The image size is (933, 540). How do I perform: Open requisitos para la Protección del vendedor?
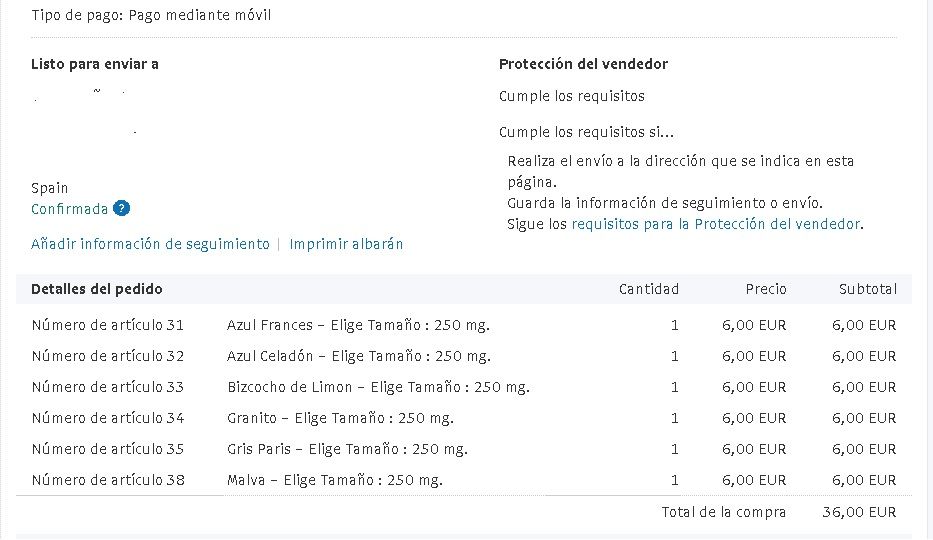click(x=716, y=224)
